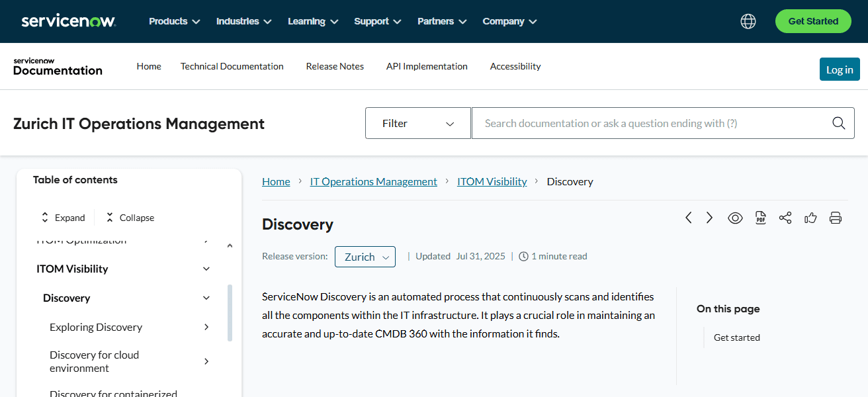Expand all table of contents entries
The image size is (868, 397).
coord(63,218)
